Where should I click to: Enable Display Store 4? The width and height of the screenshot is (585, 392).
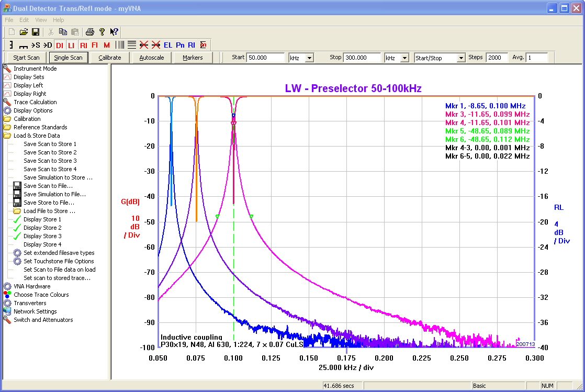[42, 244]
